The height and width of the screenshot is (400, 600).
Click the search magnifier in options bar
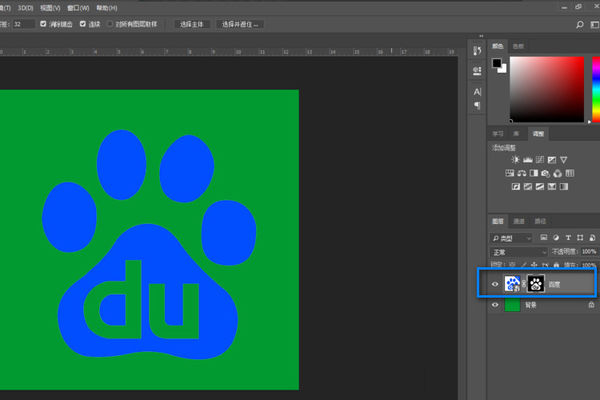click(x=580, y=24)
